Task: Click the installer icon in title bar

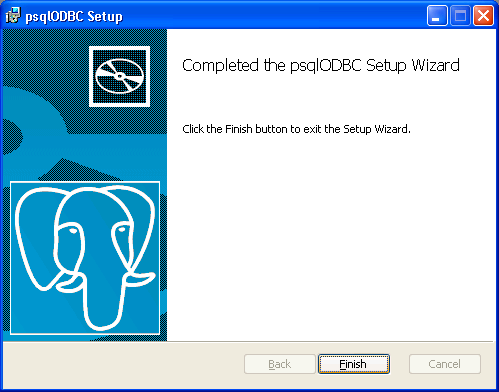Action: 13,16
